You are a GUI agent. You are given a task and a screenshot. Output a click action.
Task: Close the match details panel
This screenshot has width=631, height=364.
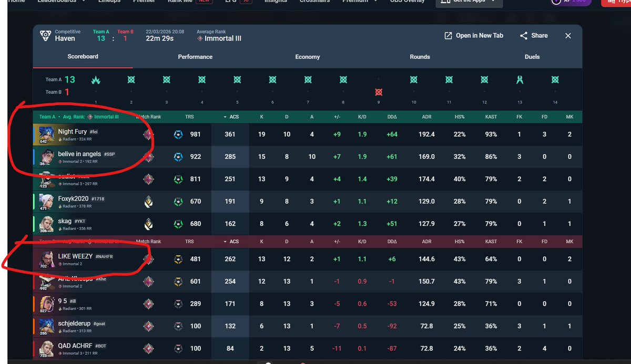coord(568,36)
